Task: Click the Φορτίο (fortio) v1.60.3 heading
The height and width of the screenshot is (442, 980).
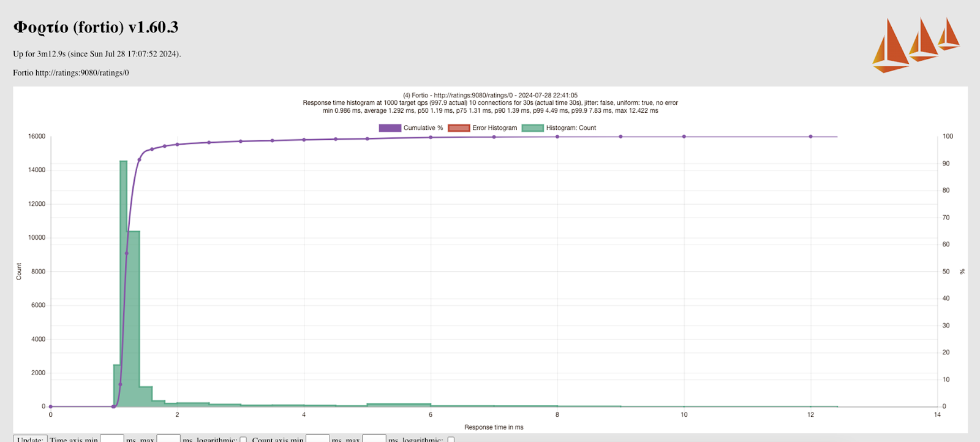Action: [96, 28]
